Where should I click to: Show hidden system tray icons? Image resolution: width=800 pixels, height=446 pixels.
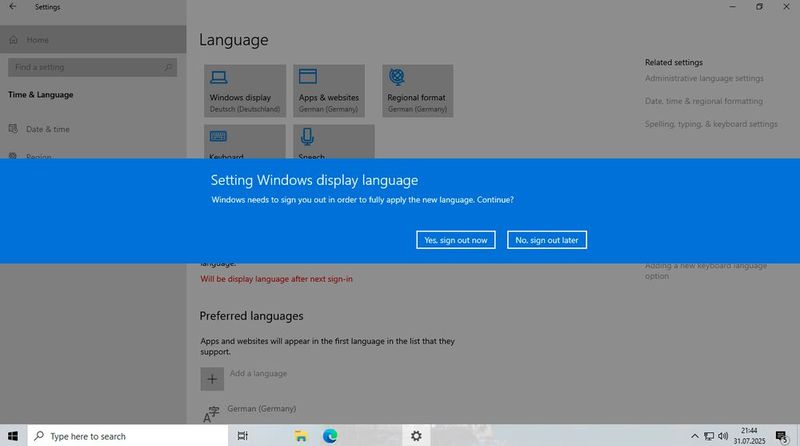click(694, 436)
